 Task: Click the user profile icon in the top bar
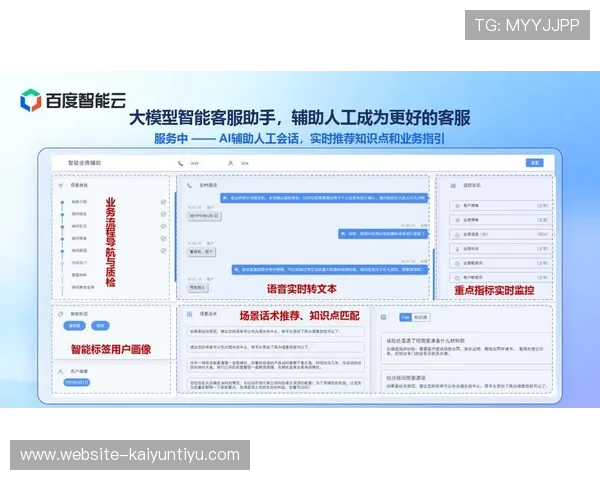(x=230, y=163)
